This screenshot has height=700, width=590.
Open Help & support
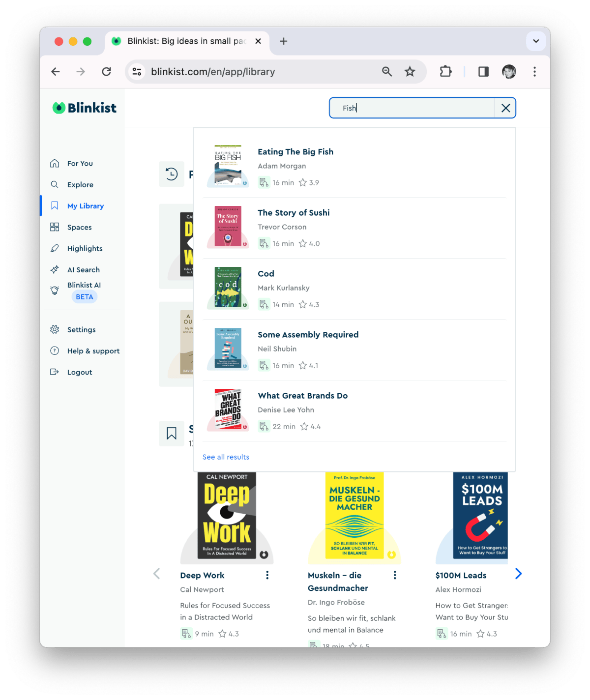point(93,350)
